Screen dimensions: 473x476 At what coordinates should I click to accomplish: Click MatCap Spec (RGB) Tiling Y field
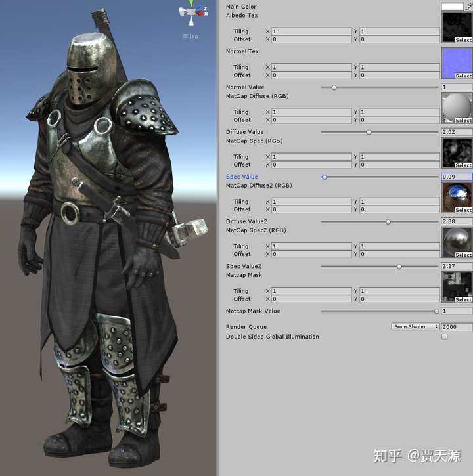pos(400,157)
